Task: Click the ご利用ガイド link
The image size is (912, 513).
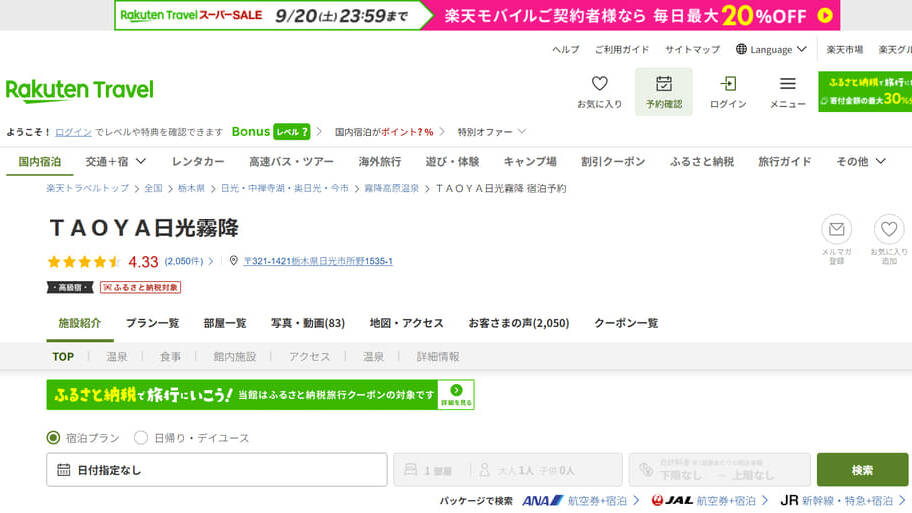Action: (622, 49)
